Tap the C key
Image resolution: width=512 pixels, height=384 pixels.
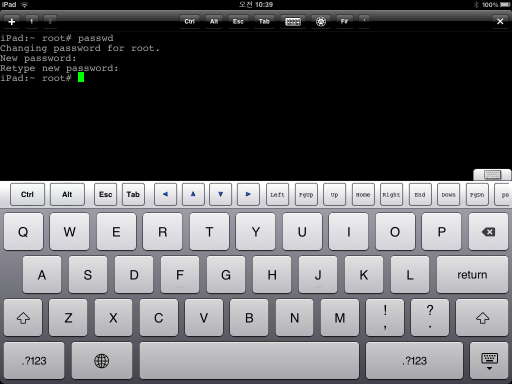(159, 318)
